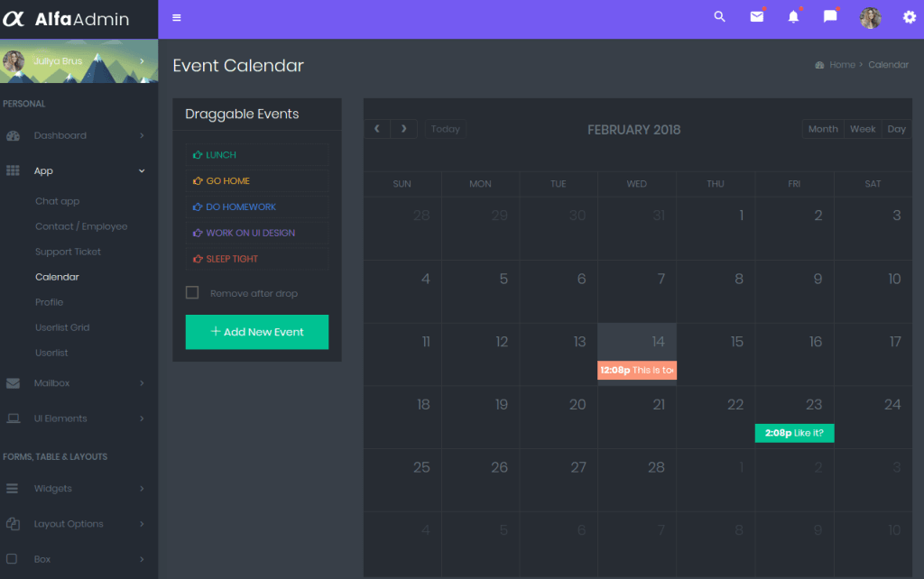The height and width of the screenshot is (579, 924).
Task: Open Contact / Employee in sidebar
Action: [x=81, y=226]
